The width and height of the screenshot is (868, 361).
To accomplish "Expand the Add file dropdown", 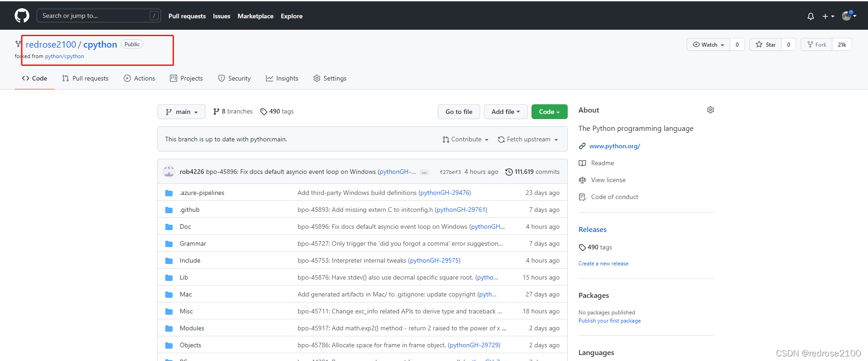I will coord(506,112).
